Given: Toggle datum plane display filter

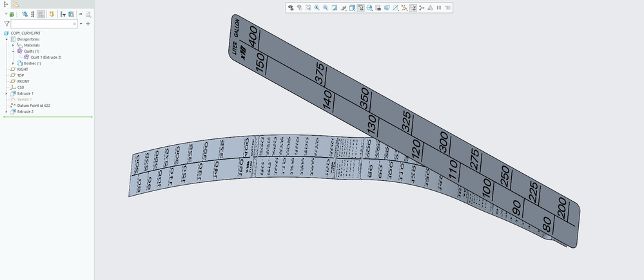Looking at the screenshot, I should coord(395,8).
